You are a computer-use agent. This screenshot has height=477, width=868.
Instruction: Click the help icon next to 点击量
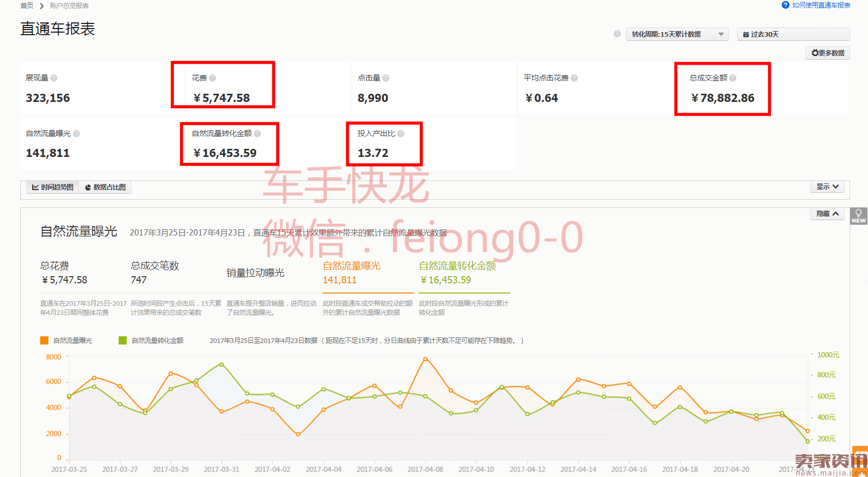pos(386,78)
